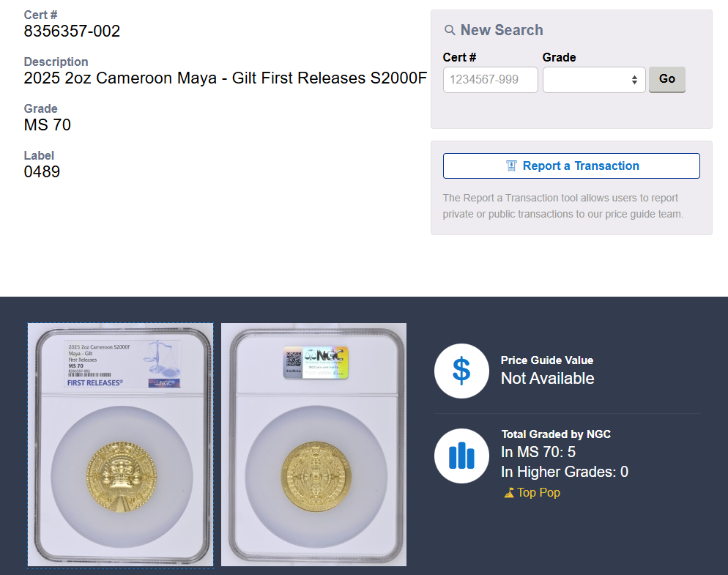The width and height of the screenshot is (728, 575).
Task: Click the MS 70 grade value
Action: (x=48, y=125)
